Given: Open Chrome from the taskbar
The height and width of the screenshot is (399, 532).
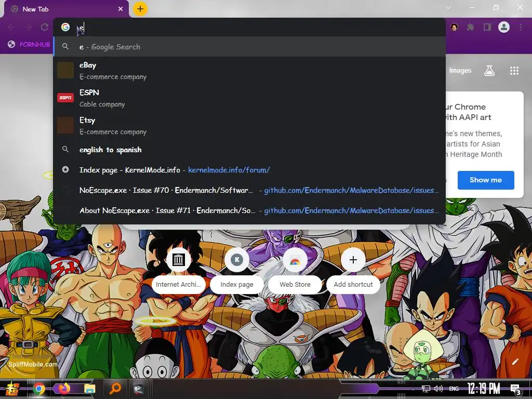Looking at the screenshot, I should click(x=39, y=389).
